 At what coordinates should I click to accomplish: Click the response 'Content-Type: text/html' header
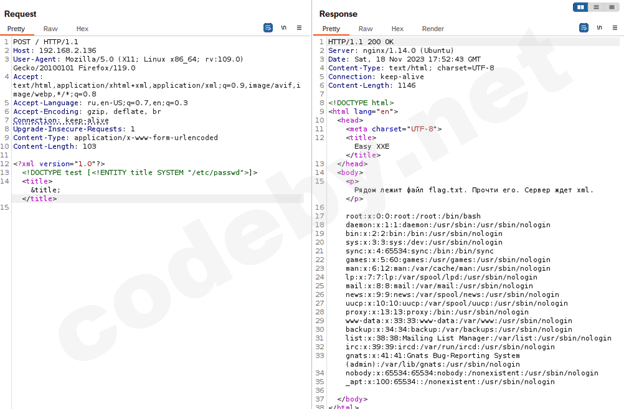point(411,68)
